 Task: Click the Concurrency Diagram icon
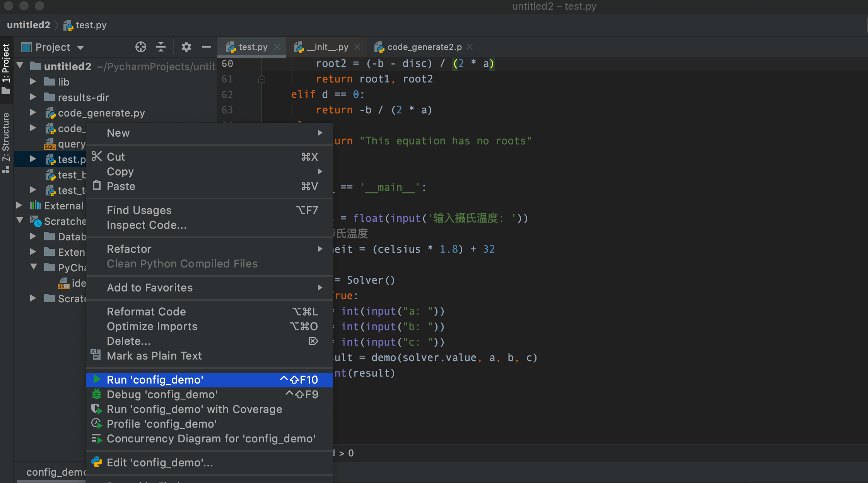coord(97,438)
